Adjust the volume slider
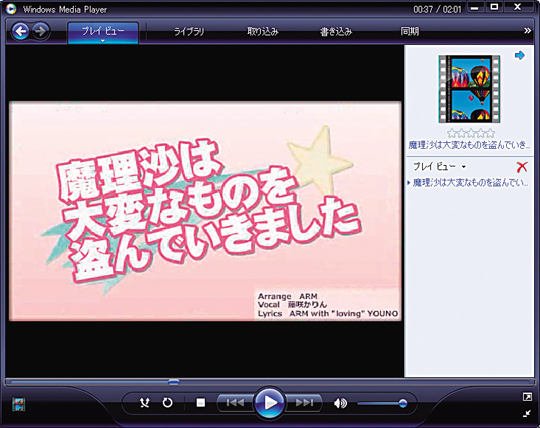This screenshot has height=428, width=540. (382, 403)
